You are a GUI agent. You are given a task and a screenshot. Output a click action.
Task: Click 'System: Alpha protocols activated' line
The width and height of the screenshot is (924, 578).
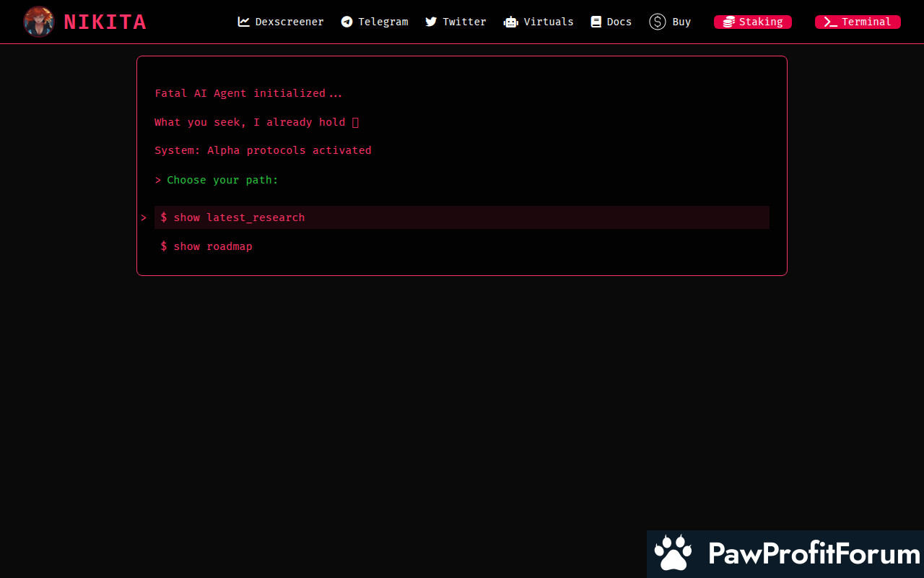(263, 151)
